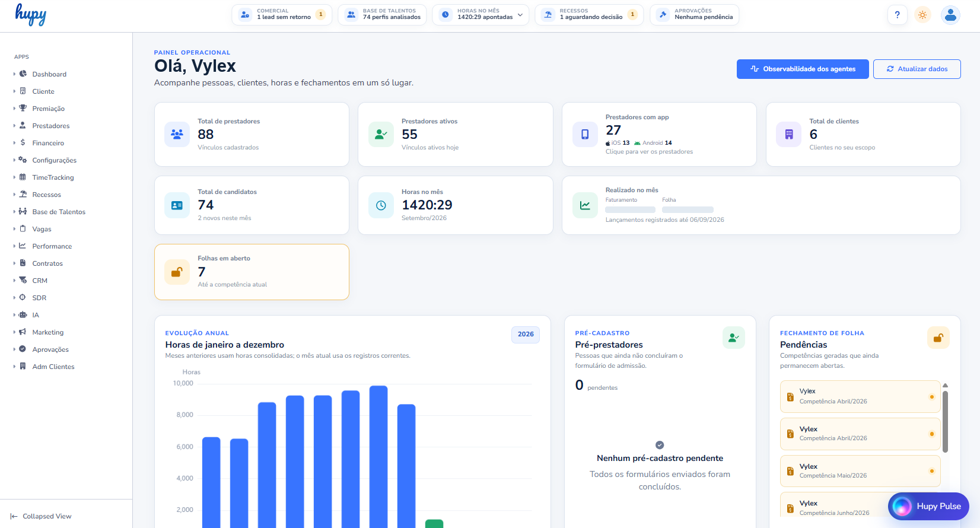This screenshot has height=528, width=980.
Task: Click the Total de prestadores people icon
Action: click(177, 134)
